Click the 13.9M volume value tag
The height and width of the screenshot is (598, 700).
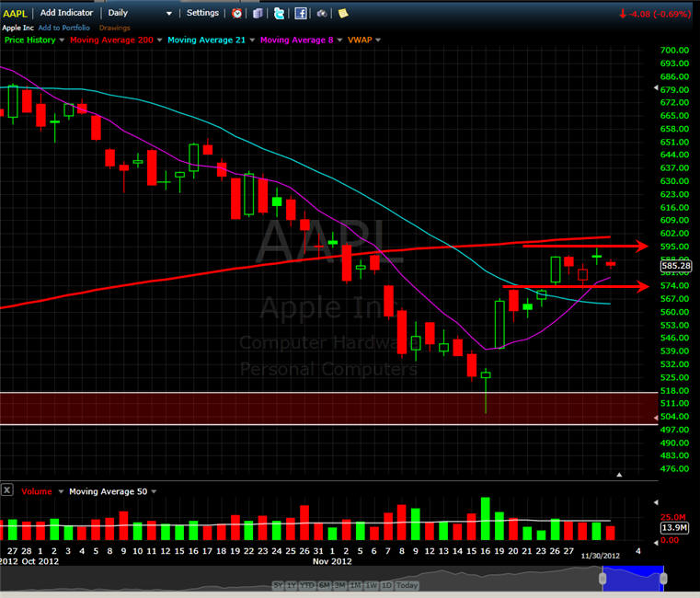[x=674, y=528]
